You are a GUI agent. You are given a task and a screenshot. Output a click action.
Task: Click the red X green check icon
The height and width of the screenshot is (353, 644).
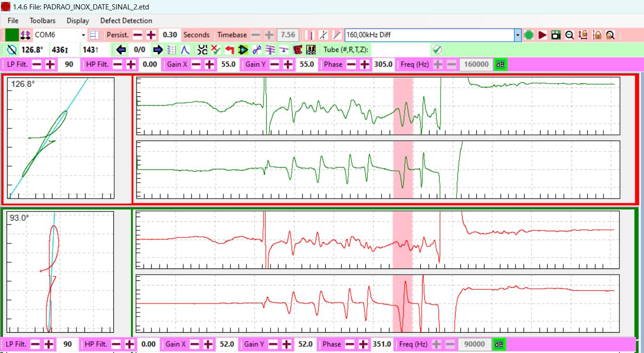pos(216,50)
